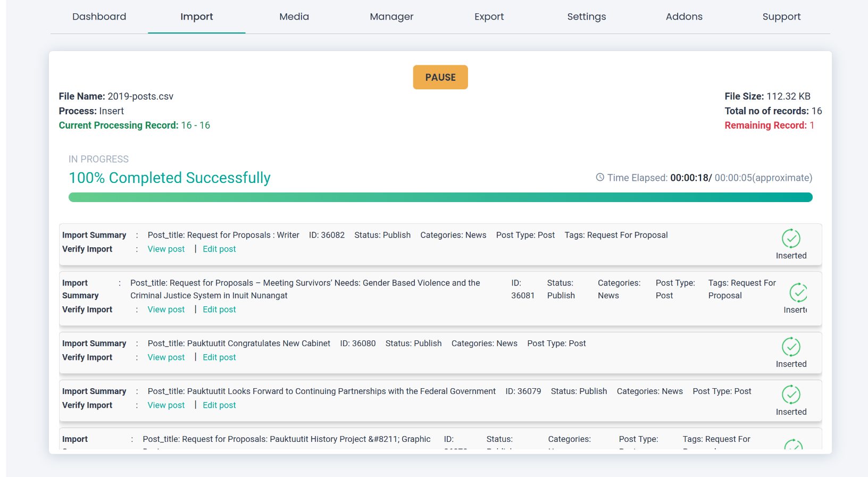Go to the Manager tab
The height and width of the screenshot is (477, 868).
coord(391,16)
